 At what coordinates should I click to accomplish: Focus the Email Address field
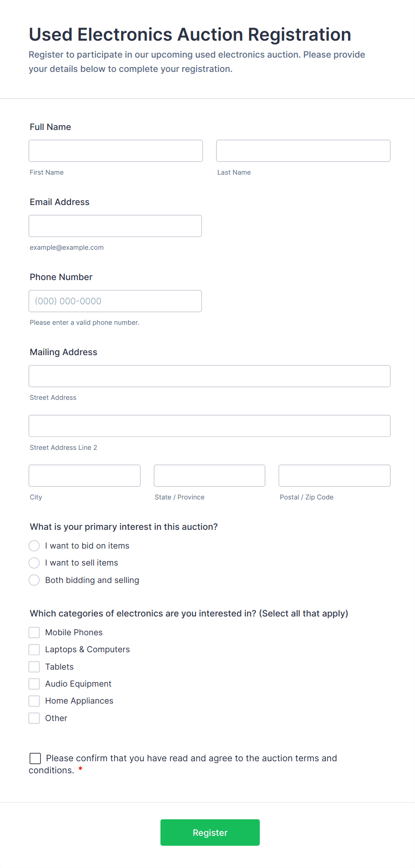pyautogui.click(x=115, y=226)
